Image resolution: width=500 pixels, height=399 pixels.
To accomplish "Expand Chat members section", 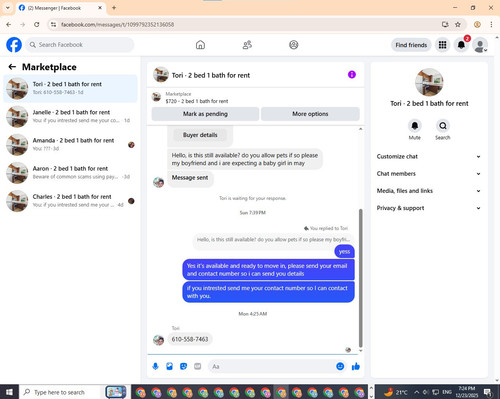I will pos(429,174).
